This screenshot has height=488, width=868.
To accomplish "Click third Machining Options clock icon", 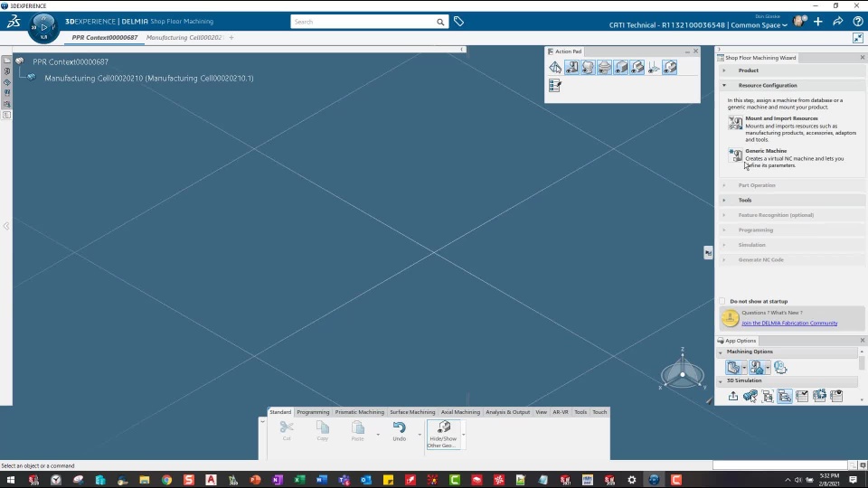I will click(x=780, y=368).
